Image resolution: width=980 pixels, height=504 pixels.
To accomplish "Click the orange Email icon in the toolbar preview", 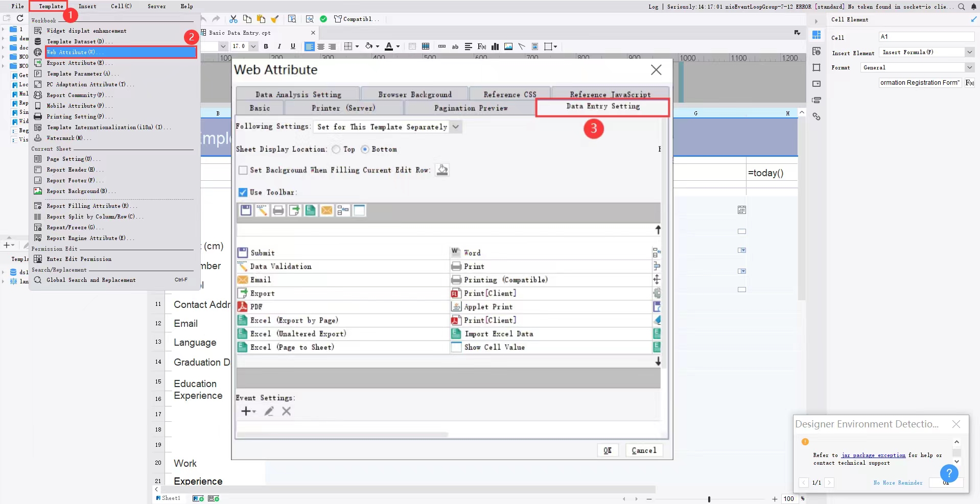I will click(326, 210).
